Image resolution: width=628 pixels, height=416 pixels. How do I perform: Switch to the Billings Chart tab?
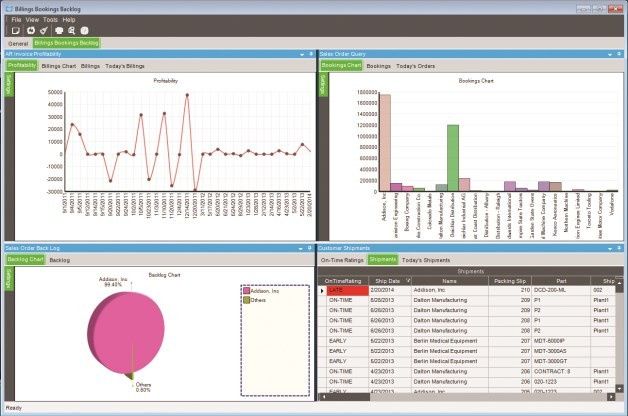tap(58, 66)
